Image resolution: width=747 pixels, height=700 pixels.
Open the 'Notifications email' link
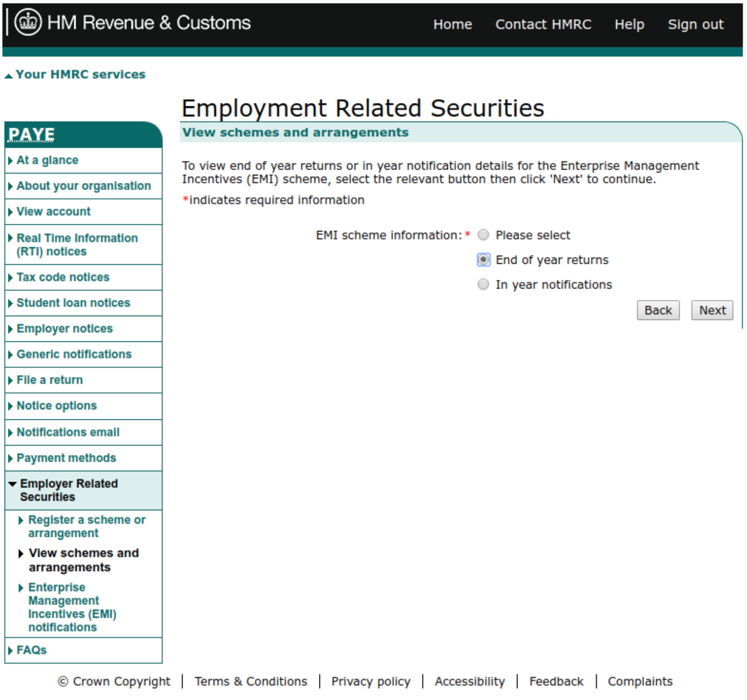pos(68,432)
